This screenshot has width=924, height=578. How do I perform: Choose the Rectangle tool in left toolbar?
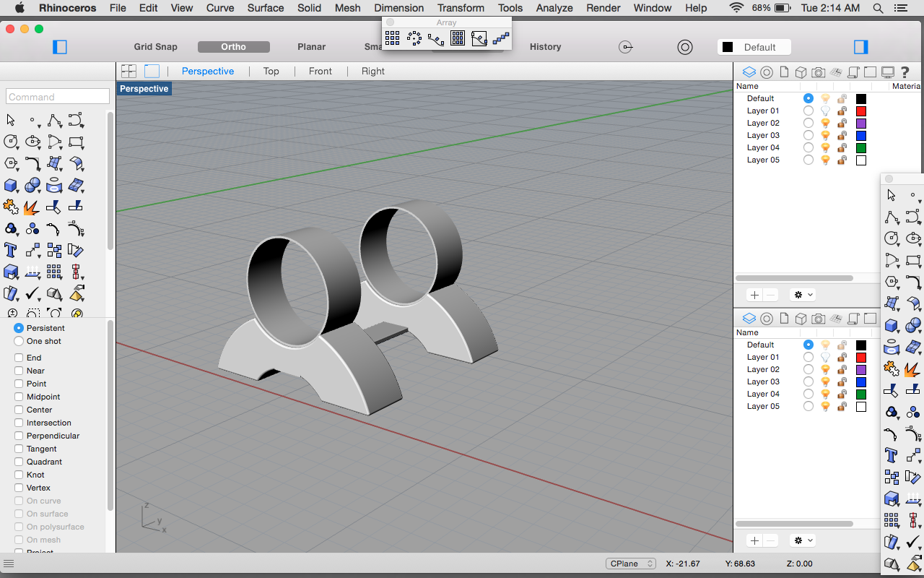pos(76,141)
